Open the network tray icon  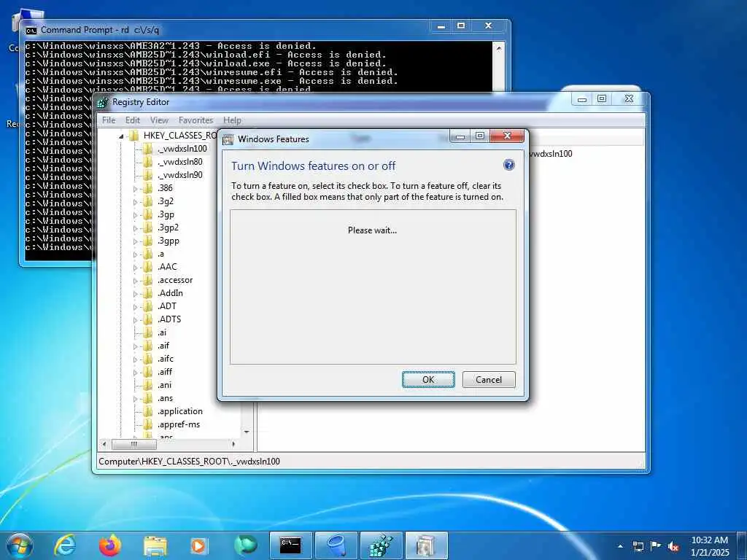point(638,547)
